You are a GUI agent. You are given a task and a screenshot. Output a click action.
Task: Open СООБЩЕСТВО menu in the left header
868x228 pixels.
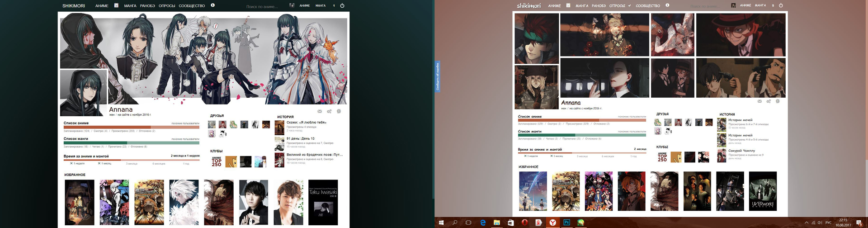[x=192, y=6]
